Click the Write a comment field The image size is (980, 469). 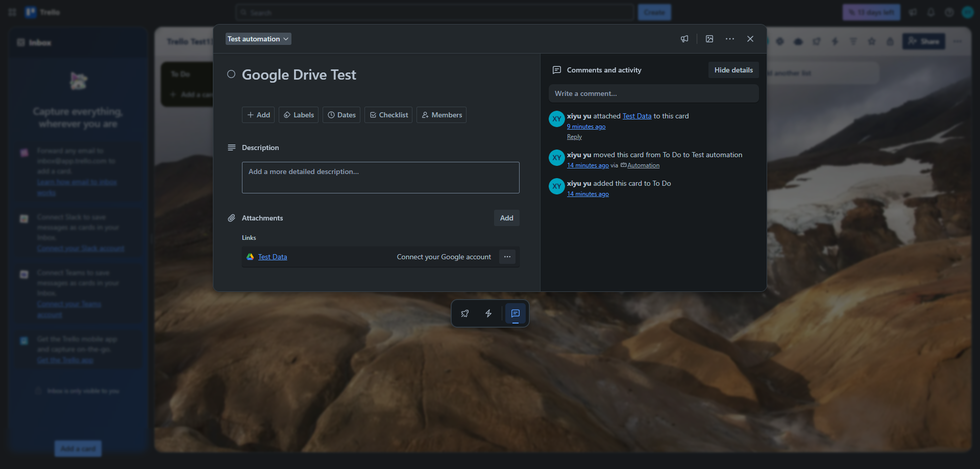tap(654, 93)
